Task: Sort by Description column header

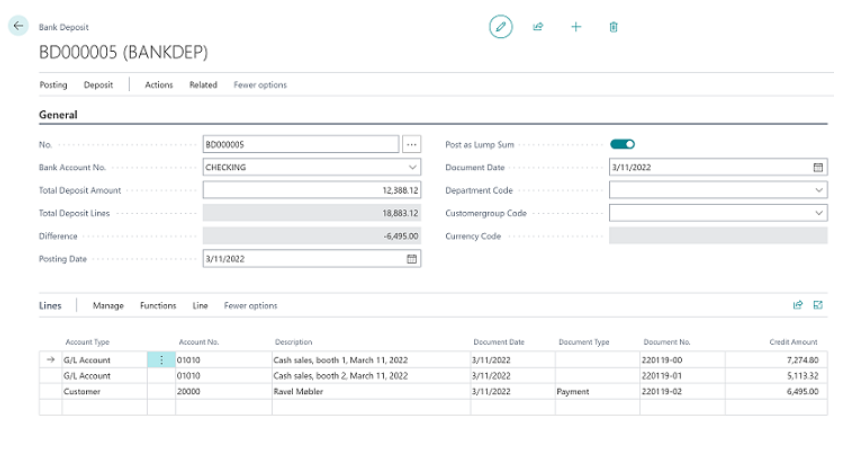Action: point(293,342)
